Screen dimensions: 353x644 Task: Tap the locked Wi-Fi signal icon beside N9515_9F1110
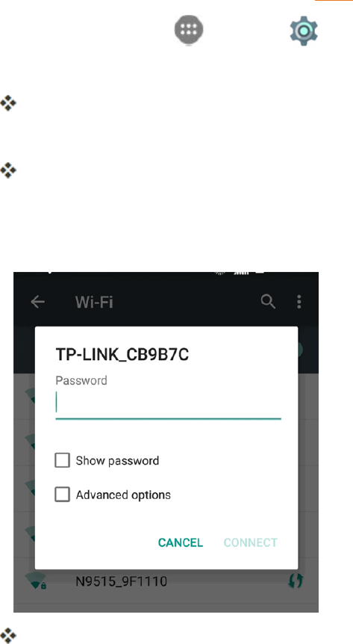(x=35, y=581)
